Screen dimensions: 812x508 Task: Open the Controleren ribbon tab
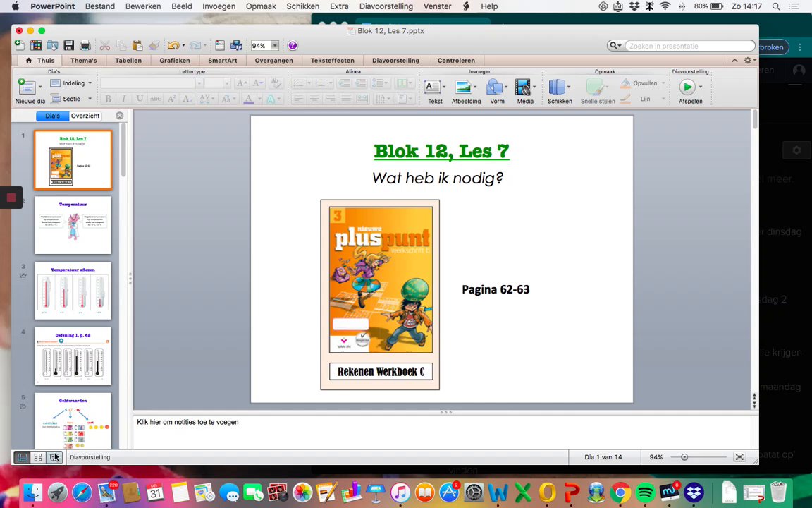tap(456, 60)
